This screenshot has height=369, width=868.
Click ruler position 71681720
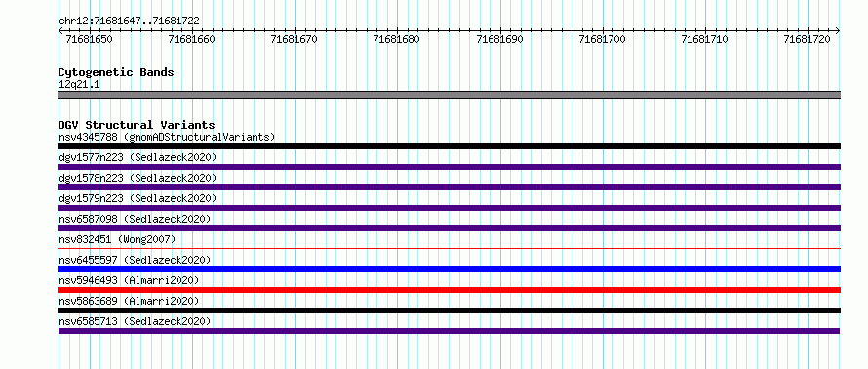tap(808, 39)
